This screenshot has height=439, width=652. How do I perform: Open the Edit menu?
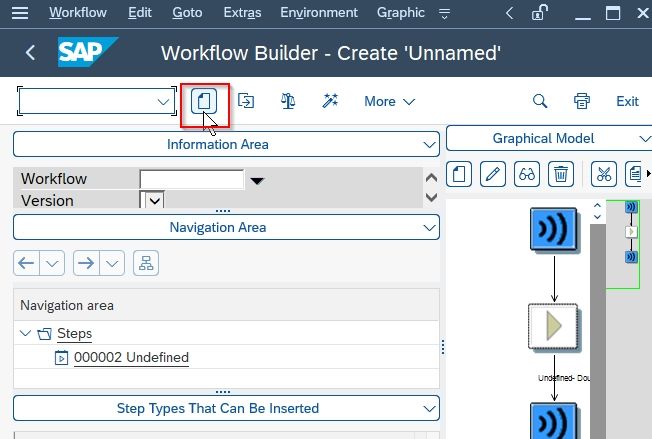coord(140,13)
